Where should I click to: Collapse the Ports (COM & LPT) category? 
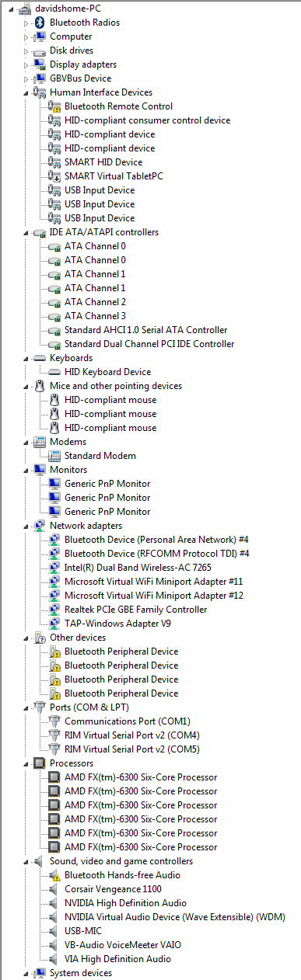[26, 707]
